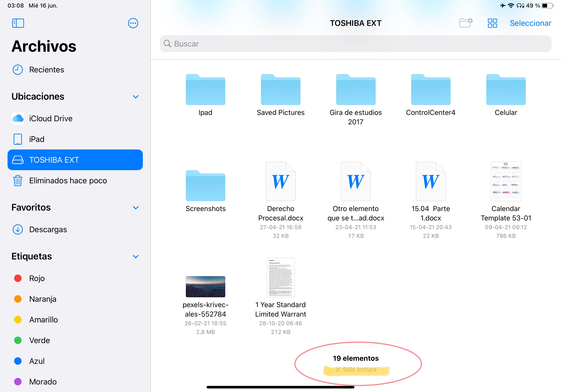561x392 pixels.
Task: Open Recientes from the sidebar
Action: point(47,70)
